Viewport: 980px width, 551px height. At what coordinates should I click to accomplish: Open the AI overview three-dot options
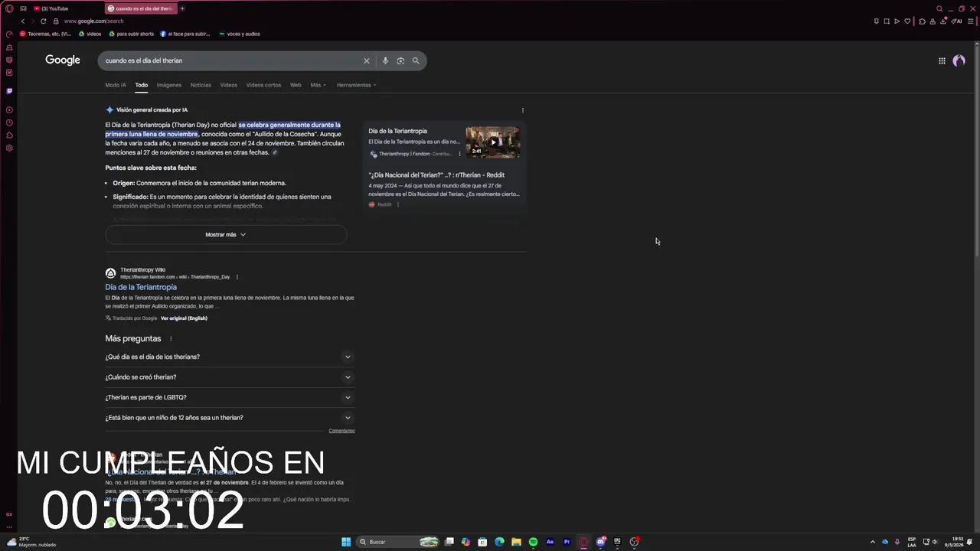523,110
